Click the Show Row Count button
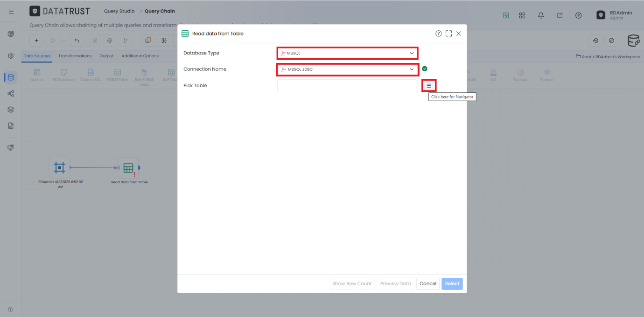644x317 pixels. click(352, 283)
